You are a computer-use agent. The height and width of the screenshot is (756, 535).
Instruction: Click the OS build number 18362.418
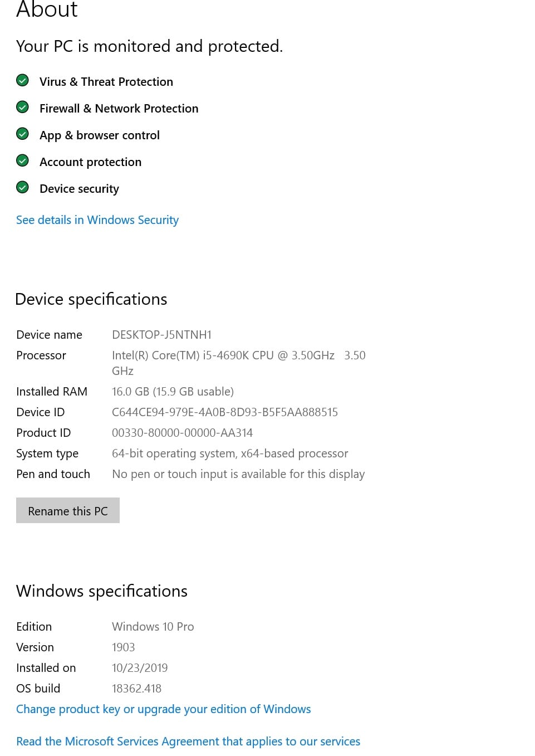pyautogui.click(x=136, y=689)
